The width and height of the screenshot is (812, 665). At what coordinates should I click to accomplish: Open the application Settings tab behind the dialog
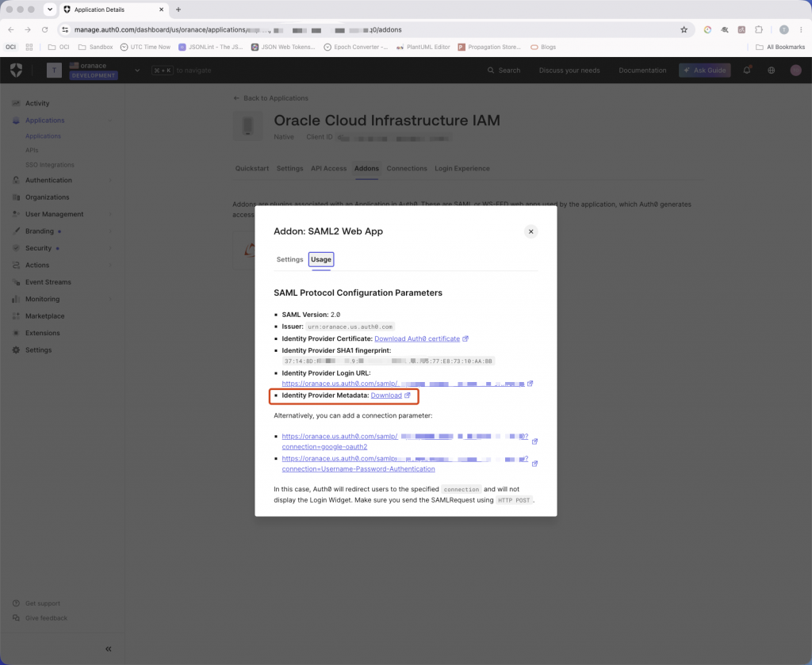pos(289,169)
